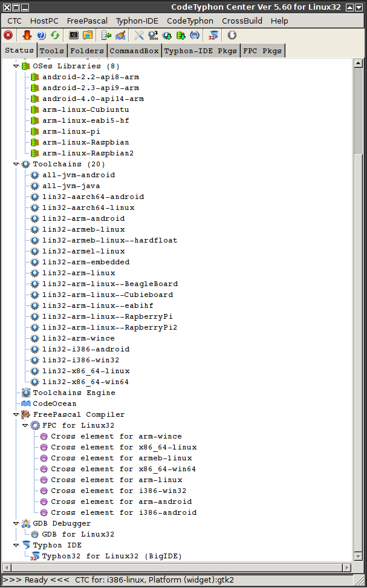This screenshot has width=367, height=588.
Task: Click the blue question mark help icon
Action: coord(41,35)
